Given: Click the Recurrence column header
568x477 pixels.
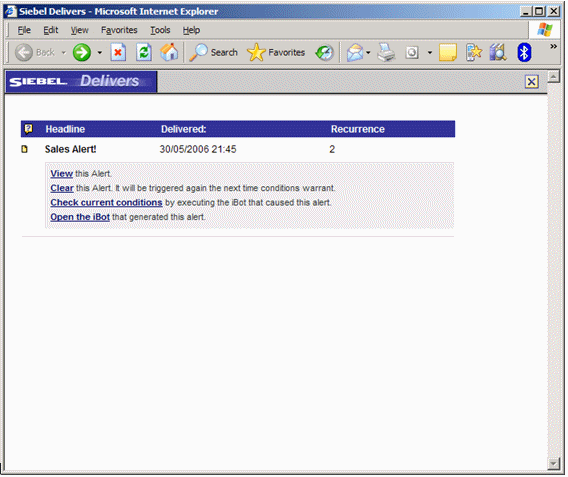Looking at the screenshot, I should 358,129.
